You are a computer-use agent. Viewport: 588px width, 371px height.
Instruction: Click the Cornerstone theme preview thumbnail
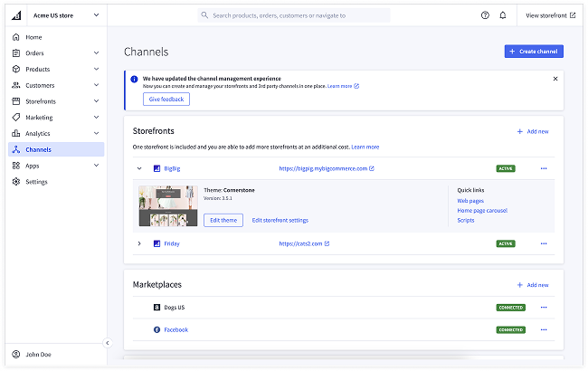click(167, 206)
